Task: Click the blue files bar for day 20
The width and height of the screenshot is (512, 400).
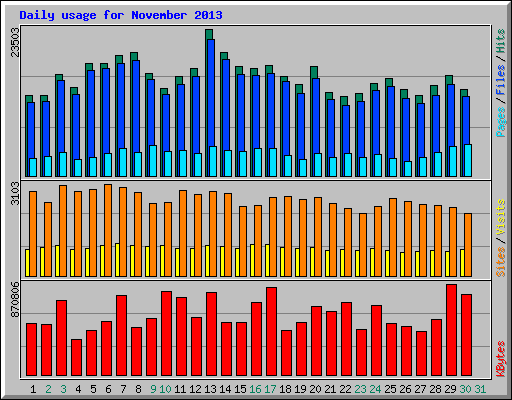Action: click(316, 116)
